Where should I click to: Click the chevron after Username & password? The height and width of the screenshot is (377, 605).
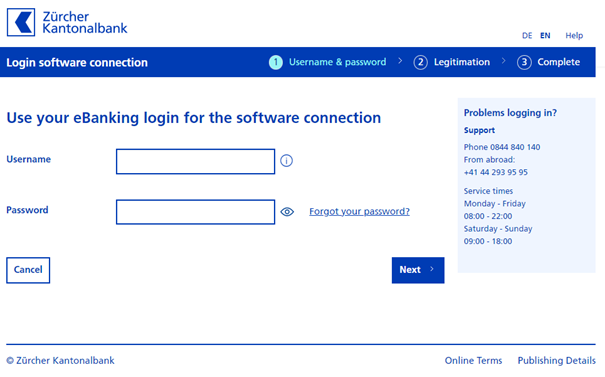click(x=400, y=61)
